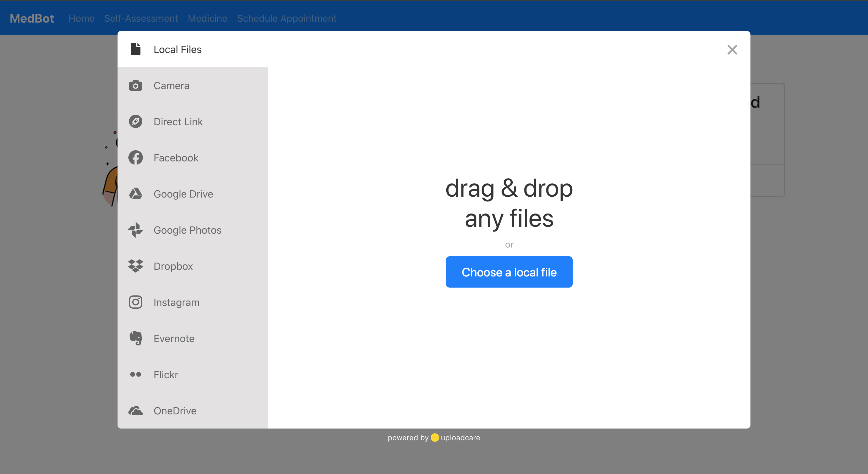Open the uploadcare link in footer
The width and height of the screenshot is (868, 474).
pyautogui.click(x=460, y=438)
